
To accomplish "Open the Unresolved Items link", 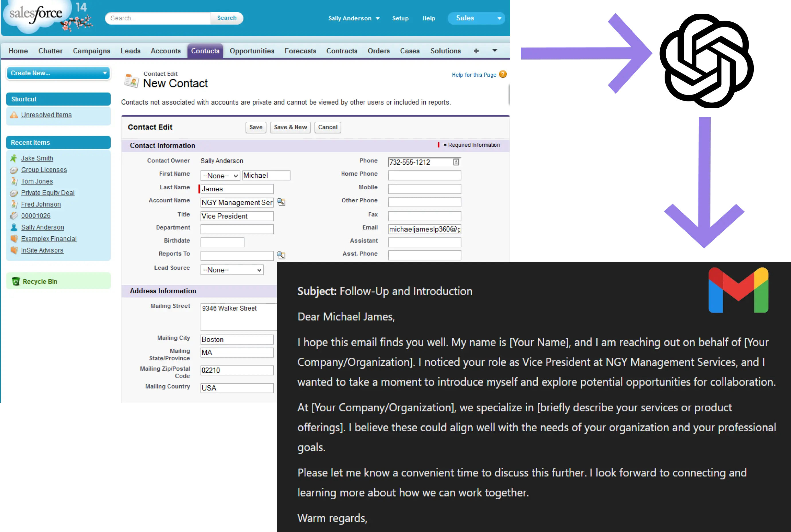I will [x=46, y=115].
